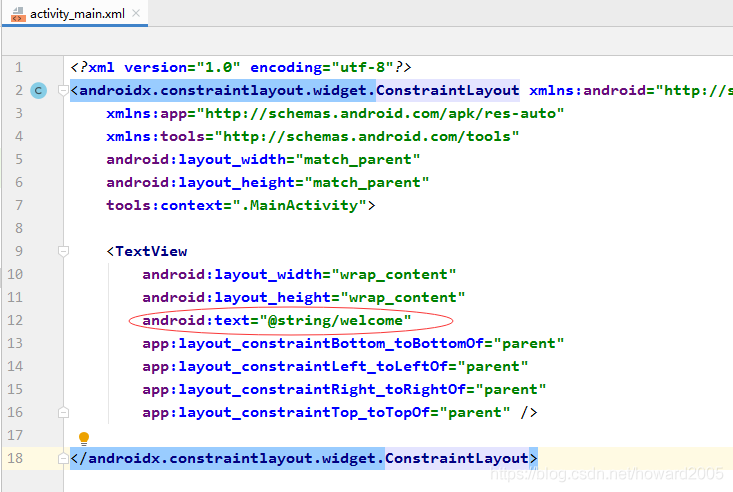The image size is (733, 492).
Task: Click app:layout_constraintLeft_toLeftOf line
Action: pyautogui.click(x=335, y=366)
